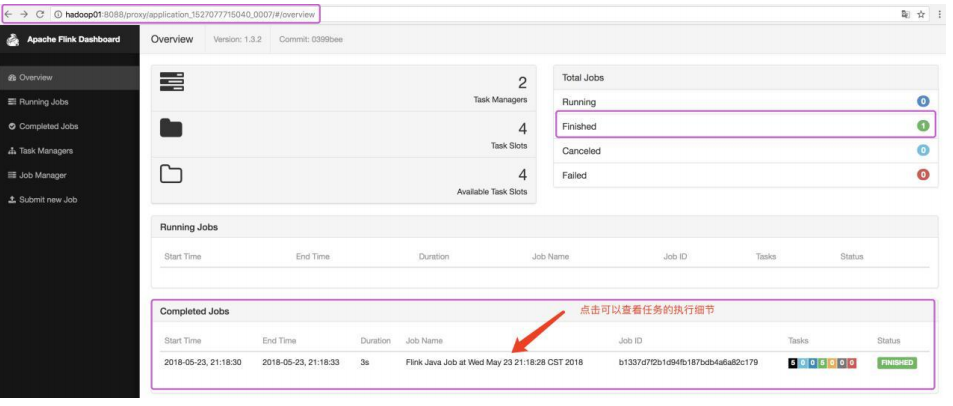Click Tasks column header in Completed Jobs
953x406 pixels.
(798, 340)
